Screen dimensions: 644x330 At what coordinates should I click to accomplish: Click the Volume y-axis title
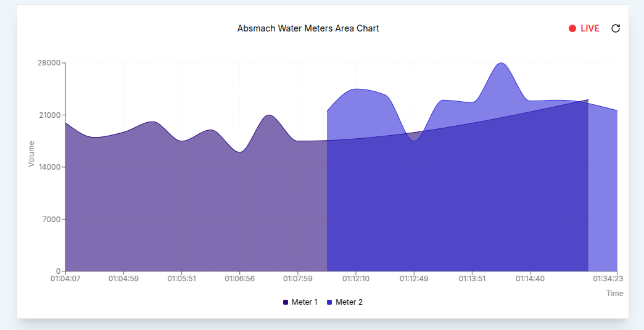(x=31, y=154)
